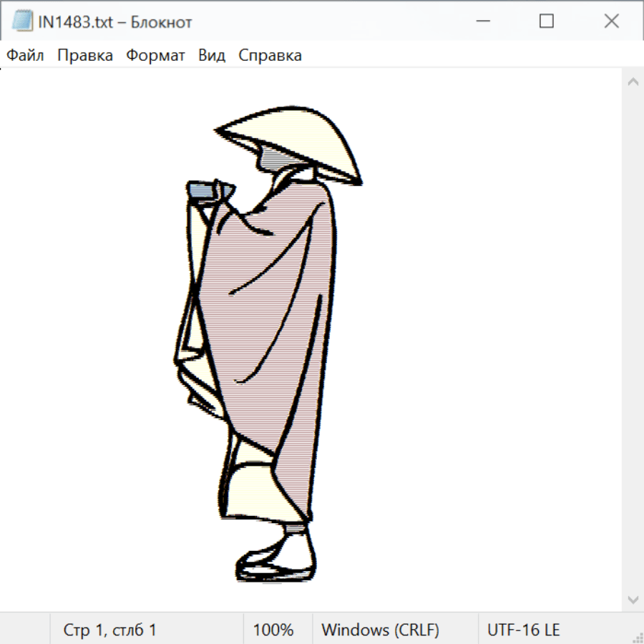Maximize the Notepad window
The height and width of the screenshot is (644, 644).
point(546,21)
